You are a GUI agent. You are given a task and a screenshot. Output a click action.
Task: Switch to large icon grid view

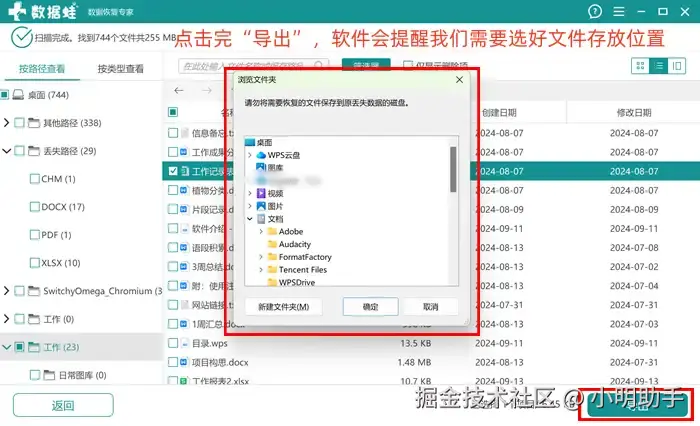pyautogui.click(x=640, y=66)
